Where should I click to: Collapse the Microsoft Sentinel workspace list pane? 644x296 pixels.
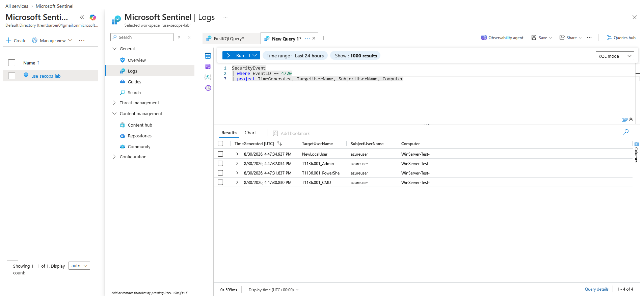(82, 17)
